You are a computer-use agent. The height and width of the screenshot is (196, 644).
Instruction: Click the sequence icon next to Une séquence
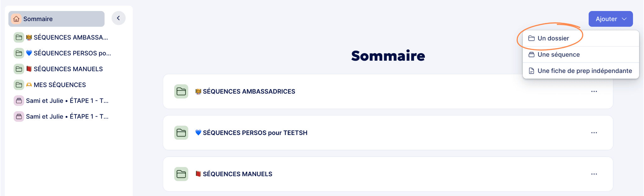[x=531, y=54]
